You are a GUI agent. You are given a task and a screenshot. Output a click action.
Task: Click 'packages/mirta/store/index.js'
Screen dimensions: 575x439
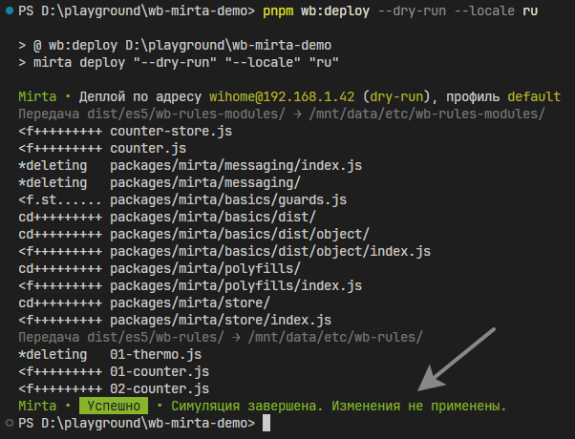220,320
